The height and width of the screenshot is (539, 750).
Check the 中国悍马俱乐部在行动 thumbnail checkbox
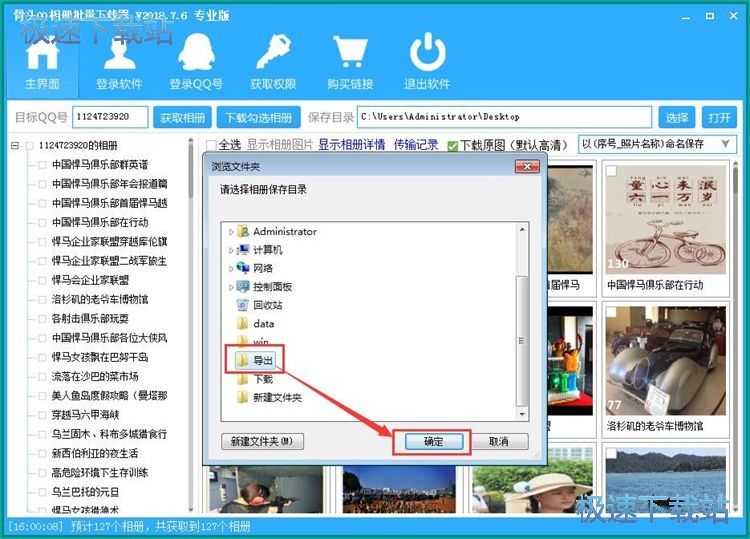click(x=611, y=171)
